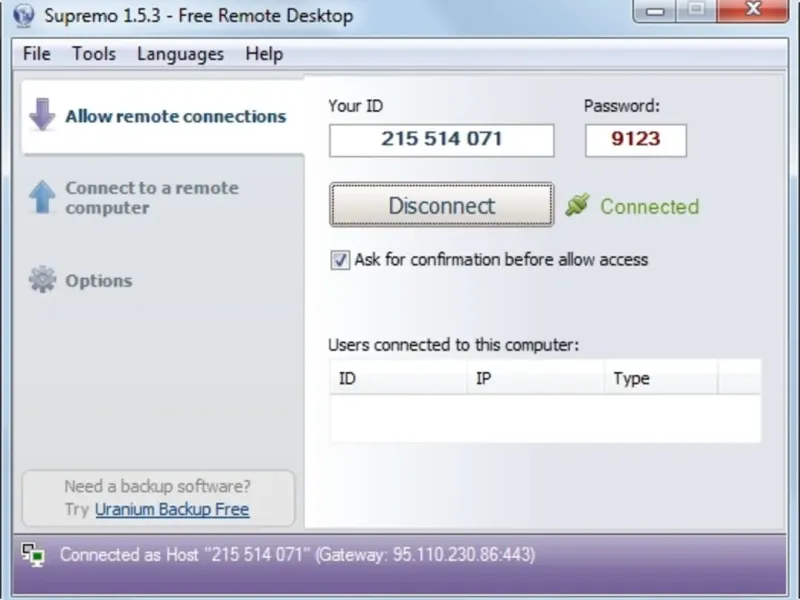Open the Languages menu
Screen dimensions: 800x600
(181, 54)
